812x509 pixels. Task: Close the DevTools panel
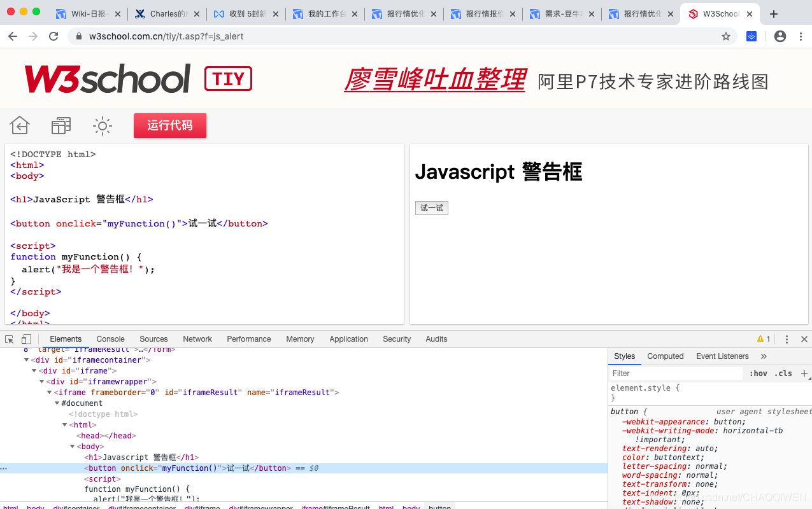tap(804, 339)
